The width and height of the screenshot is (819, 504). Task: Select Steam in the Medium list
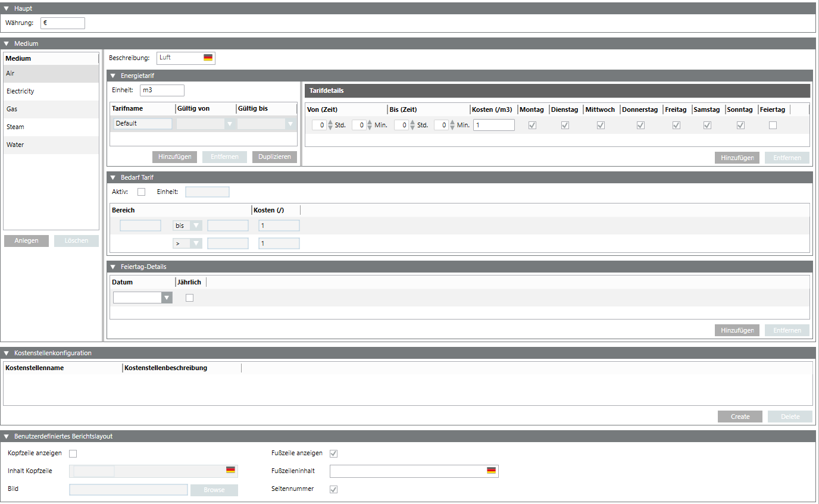(15, 127)
